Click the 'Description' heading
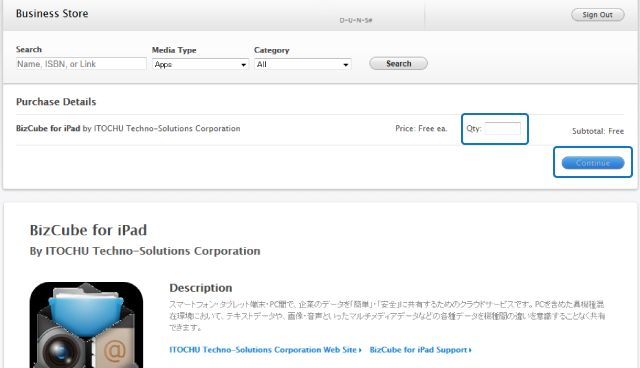Viewport: 640px width, 368px height. click(201, 288)
